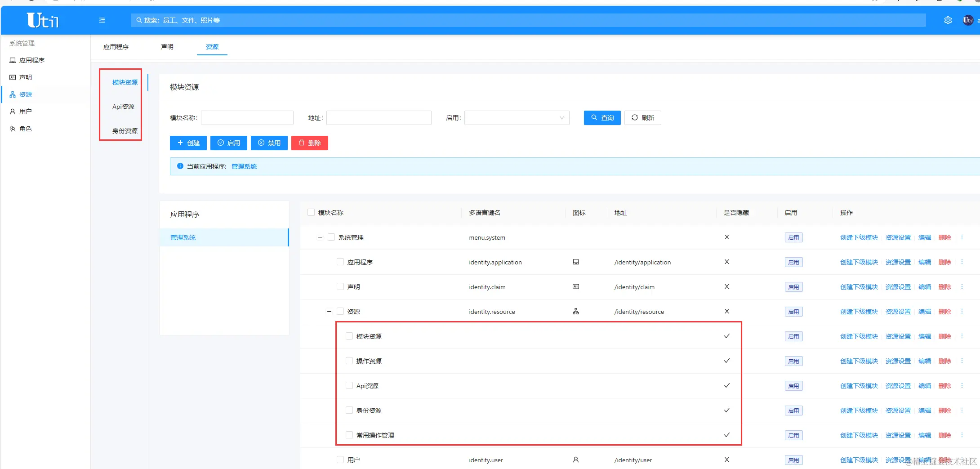The width and height of the screenshot is (980, 469).
Task: Click 删除 in the 常用操作管理 row
Action: coord(945,435)
